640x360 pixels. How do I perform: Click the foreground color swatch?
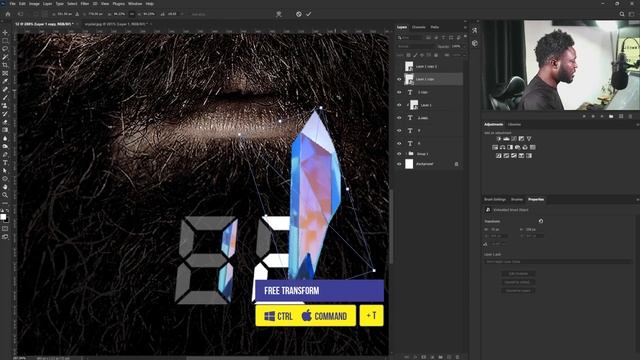click(3, 217)
